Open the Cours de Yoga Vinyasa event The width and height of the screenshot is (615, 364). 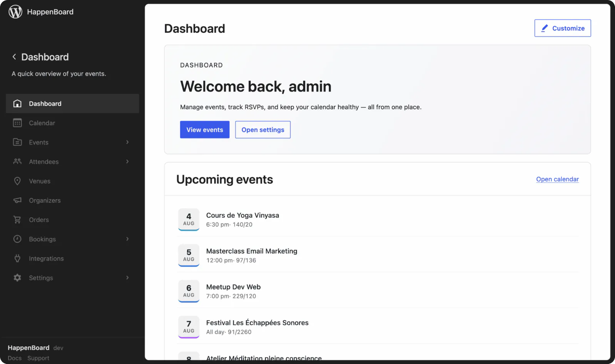(x=242, y=215)
